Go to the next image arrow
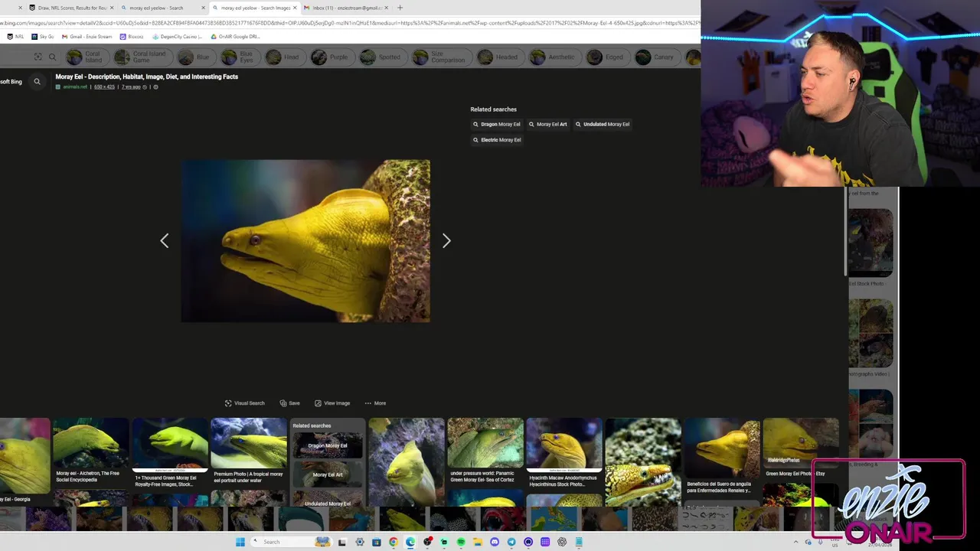 pos(446,241)
